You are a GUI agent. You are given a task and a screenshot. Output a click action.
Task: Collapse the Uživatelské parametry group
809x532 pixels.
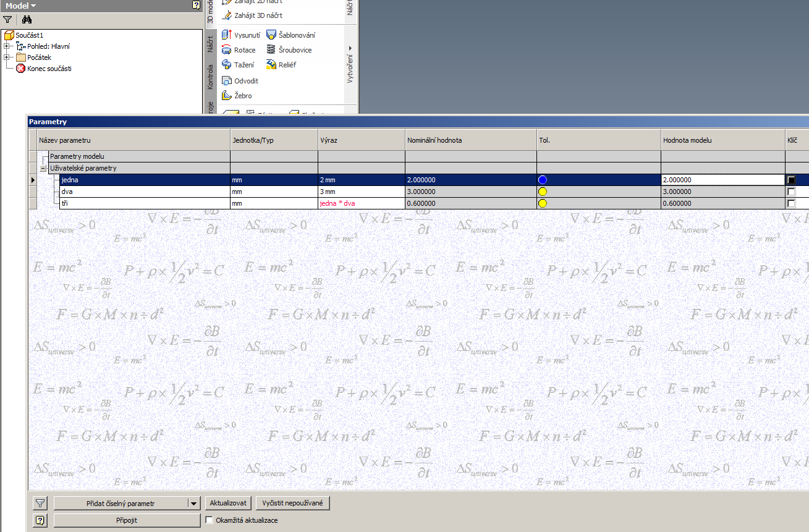point(43,168)
